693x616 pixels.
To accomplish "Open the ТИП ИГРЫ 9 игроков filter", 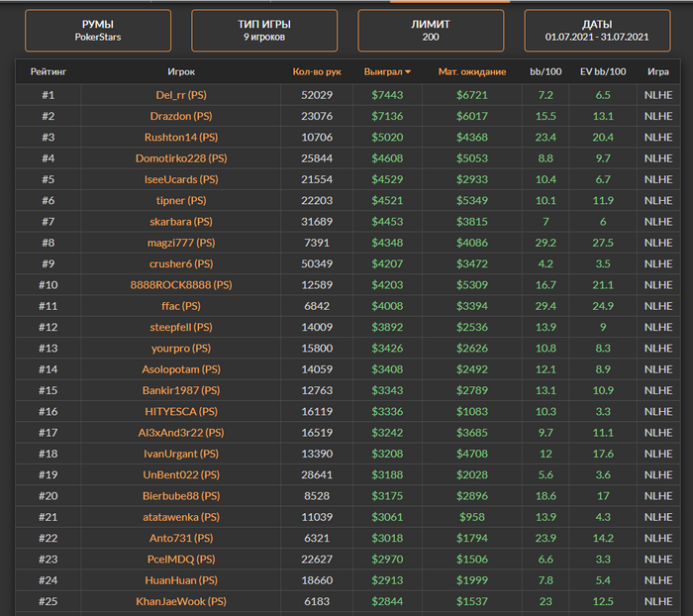I will (264, 31).
